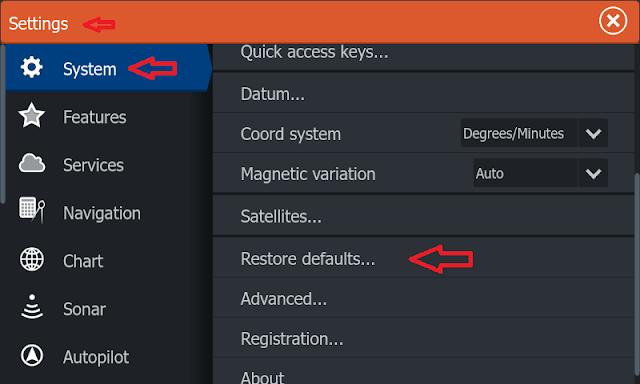Open the Degrees/Minutes combo box
This screenshot has width=640, height=384.
point(534,133)
